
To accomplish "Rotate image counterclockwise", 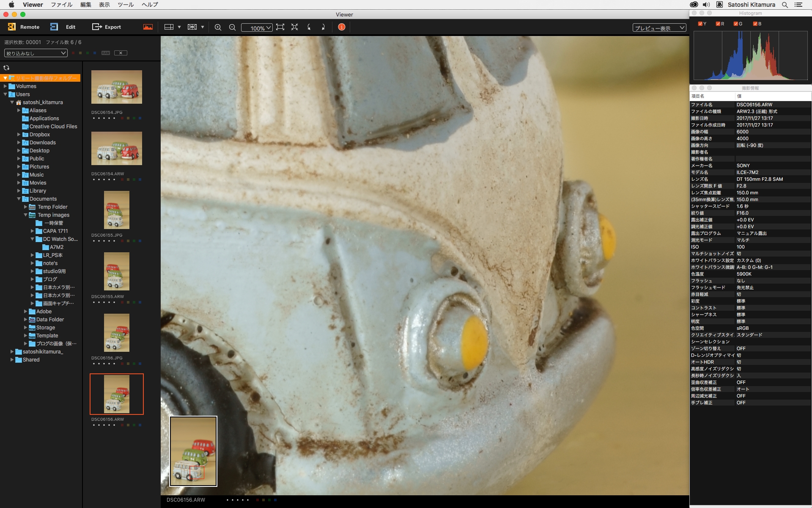I will 309,27.
